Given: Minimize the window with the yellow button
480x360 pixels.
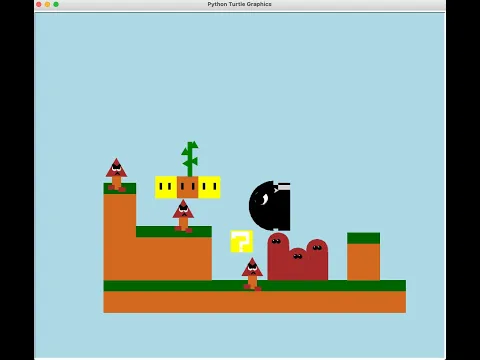Looking at the screenshot, I should (x=47, y=4).
